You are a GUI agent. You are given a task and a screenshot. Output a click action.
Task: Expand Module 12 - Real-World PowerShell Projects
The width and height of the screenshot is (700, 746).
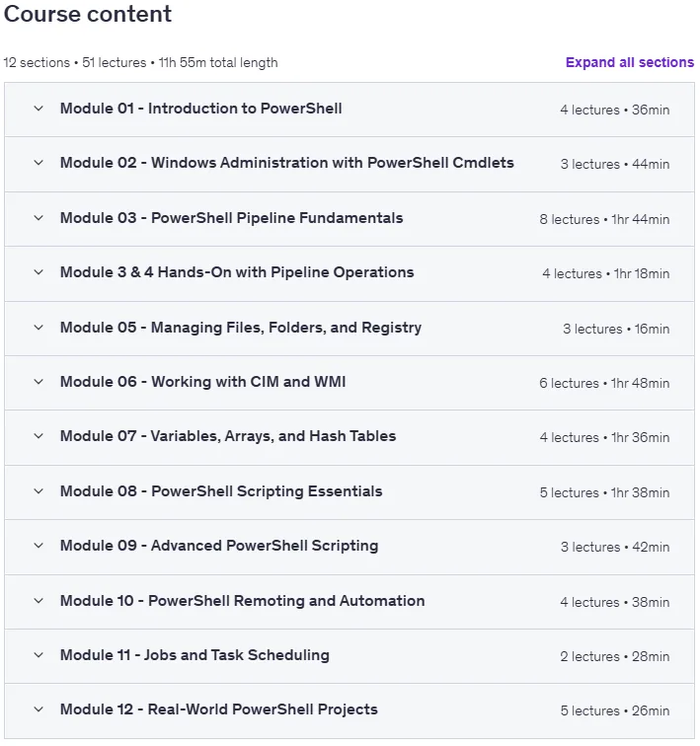point(350,710)
